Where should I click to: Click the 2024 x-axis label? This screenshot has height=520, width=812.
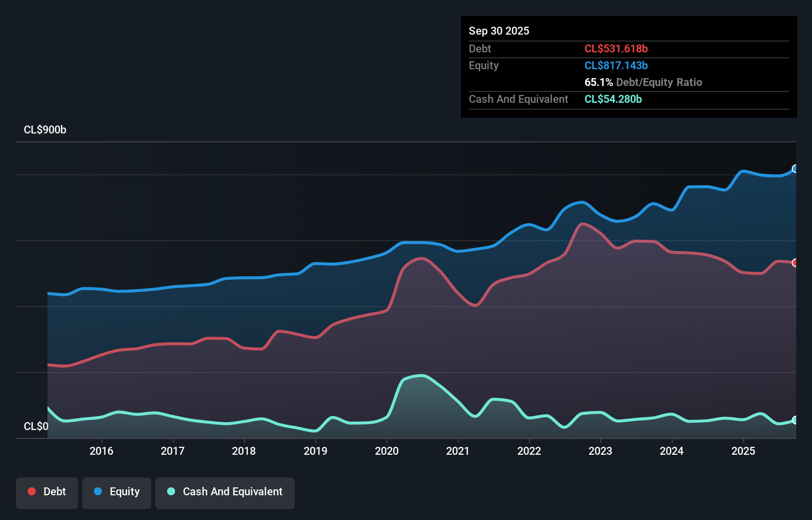pos(672,451)
